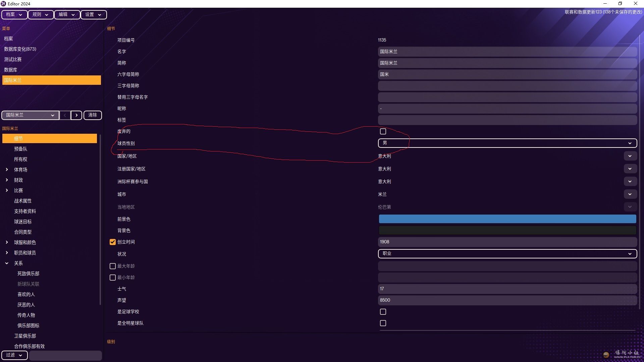Open the 过滤 button at bottom
644x362 pixels.
[14, 355]
